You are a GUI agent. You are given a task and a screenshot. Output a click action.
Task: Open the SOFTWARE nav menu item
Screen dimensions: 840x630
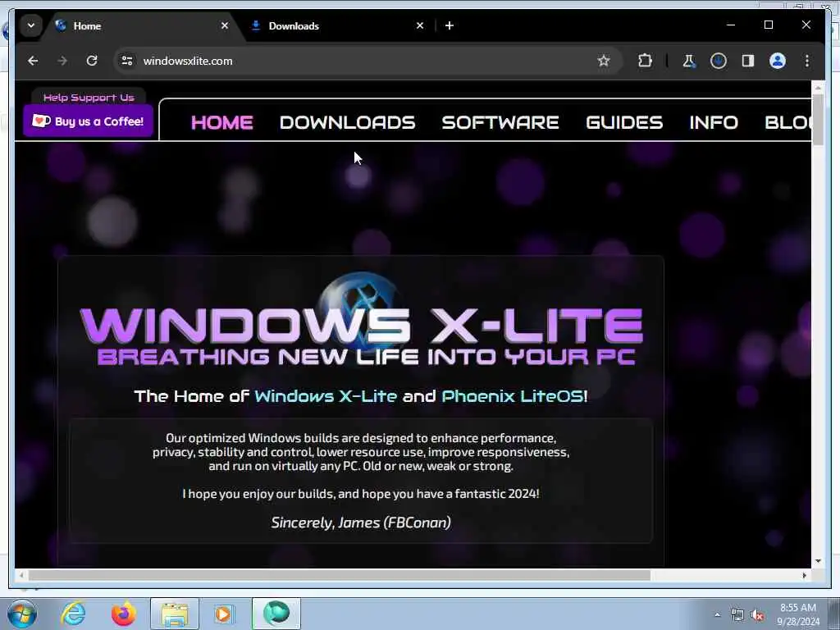point(500,122)
